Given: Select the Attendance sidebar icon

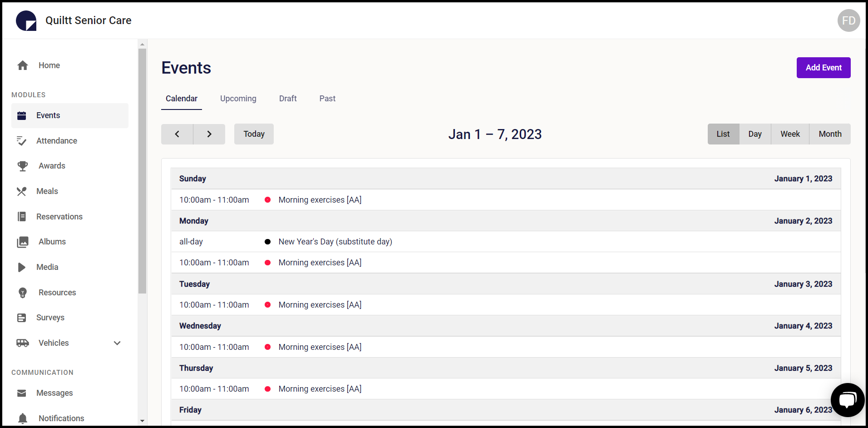Looking at the screenshot, I should click(21, 141).
